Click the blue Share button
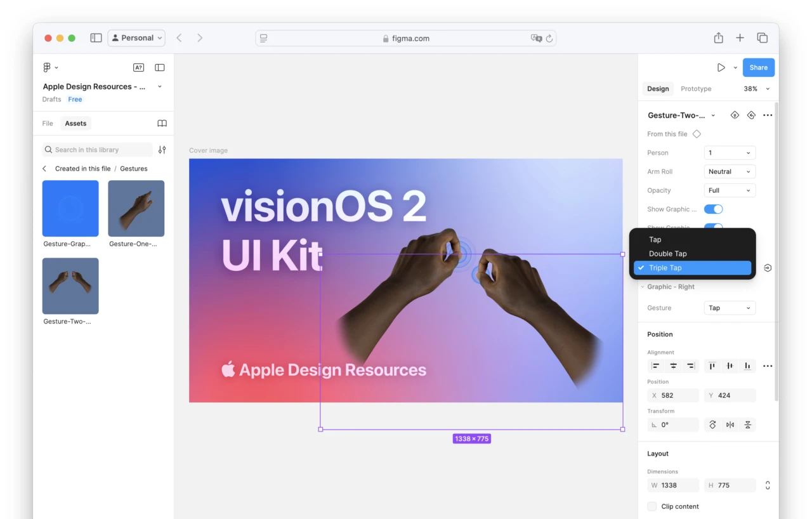 coord(758,67)
